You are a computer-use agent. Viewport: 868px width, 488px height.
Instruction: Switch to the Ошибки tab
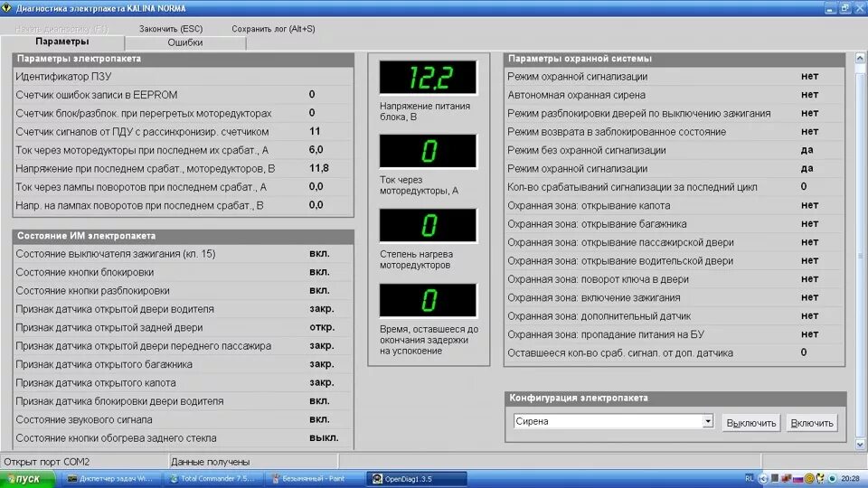184,42
